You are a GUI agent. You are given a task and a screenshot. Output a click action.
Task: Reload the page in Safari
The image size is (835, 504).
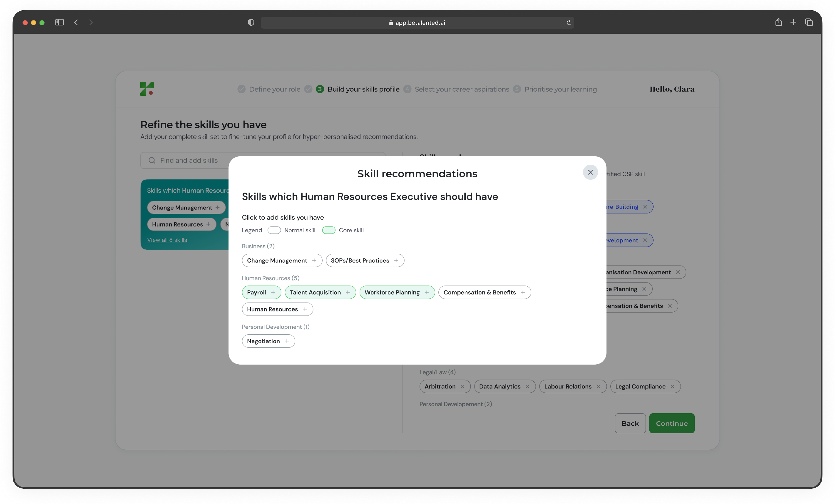pyautogui.click(x=569, y=23)
